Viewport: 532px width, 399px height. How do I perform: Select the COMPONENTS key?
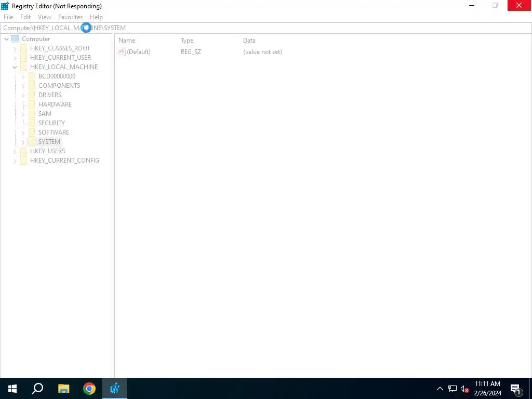[x=59, y=86]
